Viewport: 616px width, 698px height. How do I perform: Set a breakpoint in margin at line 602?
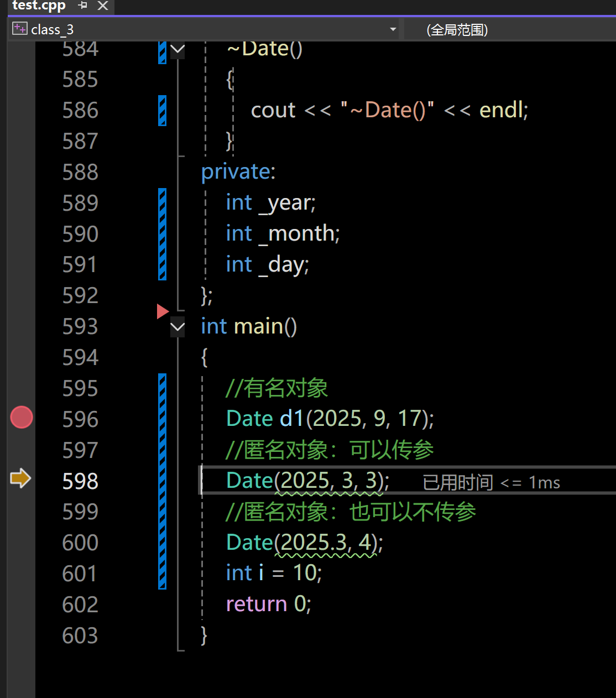(22, 604)
